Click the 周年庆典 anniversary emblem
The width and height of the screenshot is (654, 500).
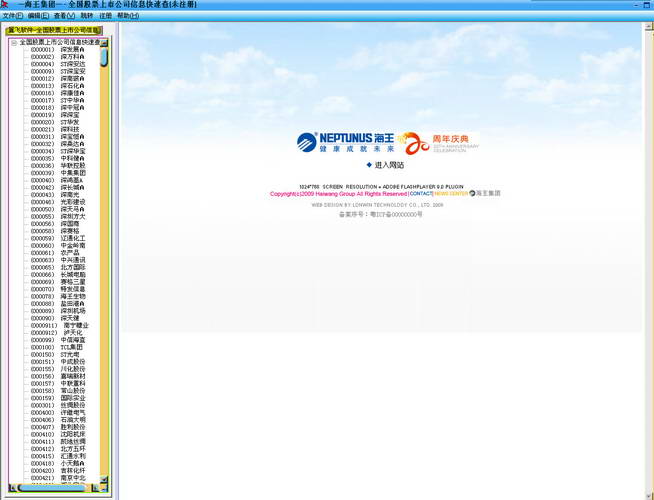click(x=438, y=143)
